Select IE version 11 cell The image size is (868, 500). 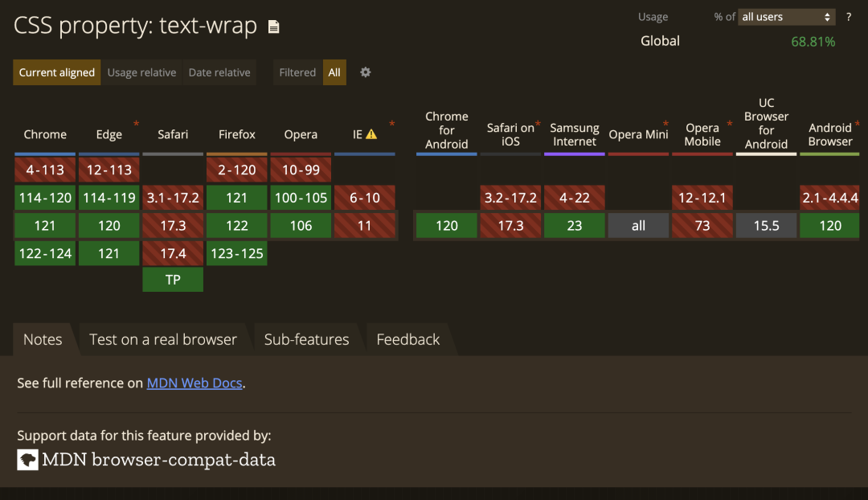tap(365, 225)
